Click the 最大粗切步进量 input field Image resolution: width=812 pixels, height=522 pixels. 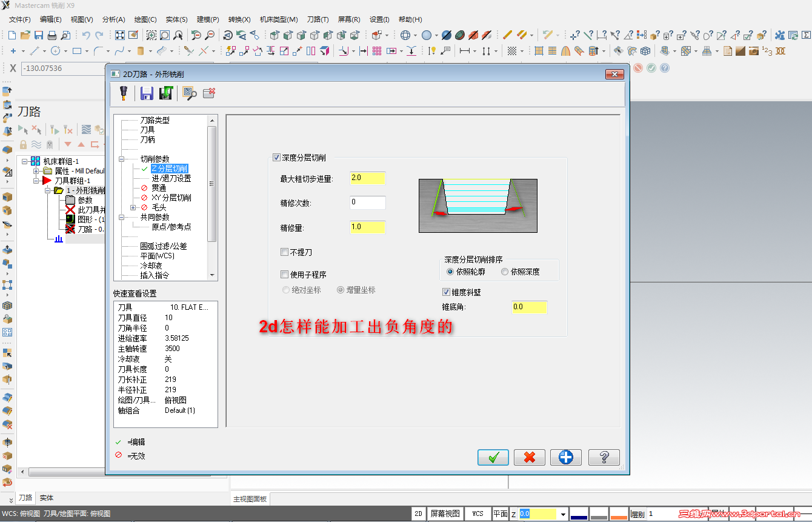point(368,178)
